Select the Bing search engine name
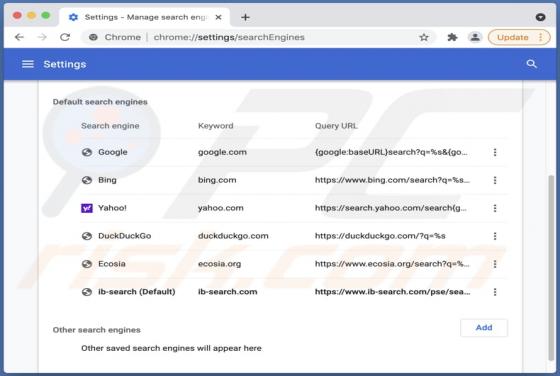The width and height of the screenshot is (560, 376). pos(107,180)
